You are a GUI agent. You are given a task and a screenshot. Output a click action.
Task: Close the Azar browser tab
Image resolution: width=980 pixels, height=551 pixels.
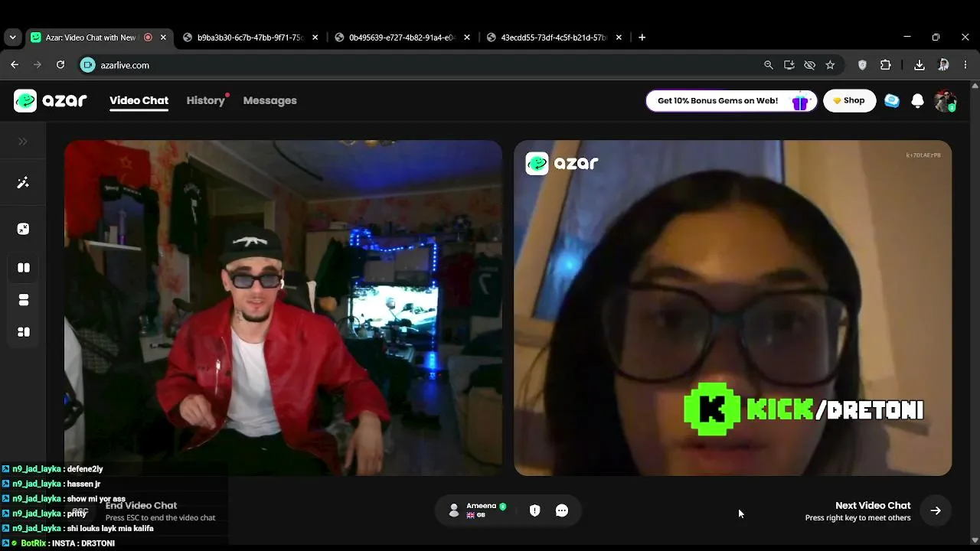click(x=163, y=37)
